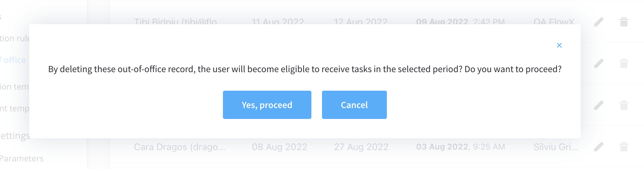Close the confirmation dialog with the X icon
Image resolution: width=644 pixels, height=169 pixels.
(559, 45)
